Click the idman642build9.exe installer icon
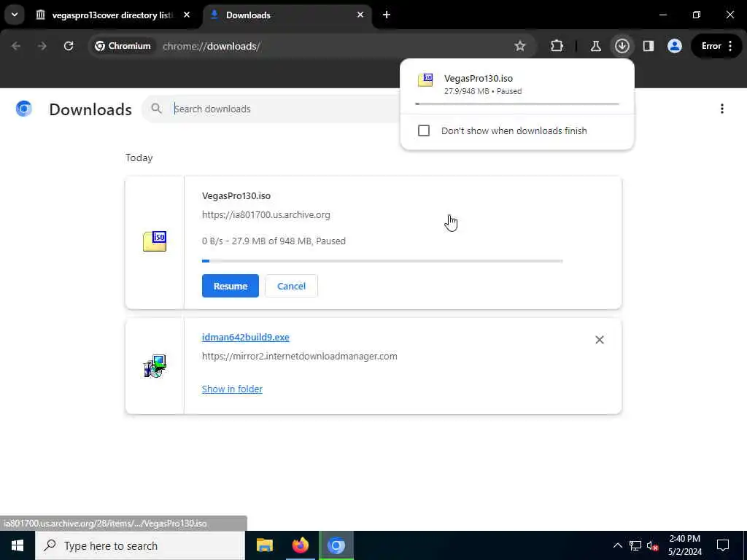The height and width of the screenshot is (560, 747). [155, 366]
